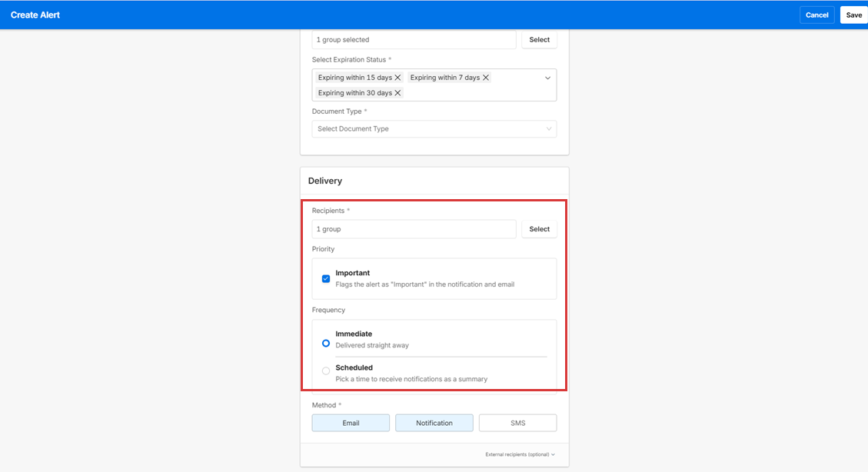Click the Create Alert page title
The height and width of the screenshot is (472, 868).
[x=35, y=15]
